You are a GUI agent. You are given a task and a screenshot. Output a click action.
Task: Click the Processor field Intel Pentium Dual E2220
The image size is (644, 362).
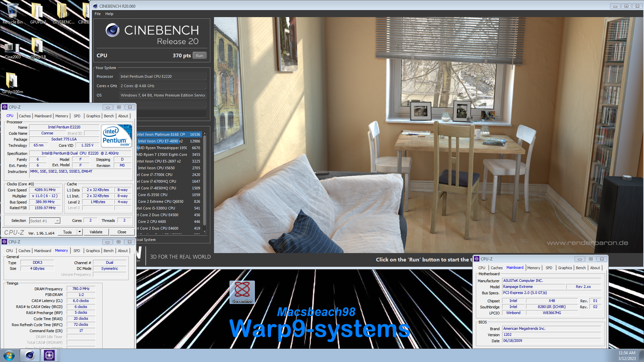[163, 76]
